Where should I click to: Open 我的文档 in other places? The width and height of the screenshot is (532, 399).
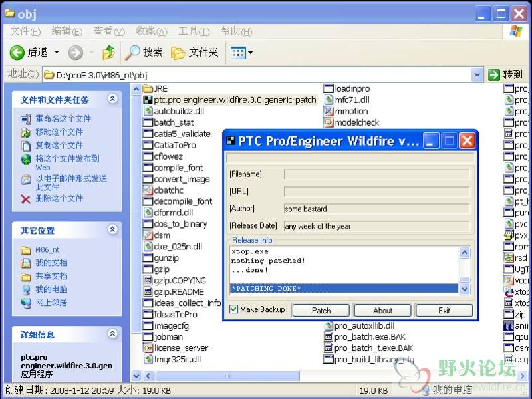pyautogui.click(x=51, y=263)
